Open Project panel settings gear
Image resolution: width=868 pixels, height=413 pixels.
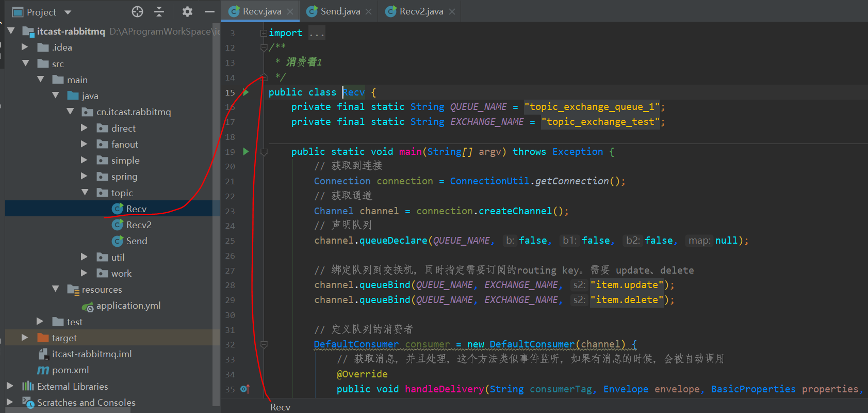(187, 11)
